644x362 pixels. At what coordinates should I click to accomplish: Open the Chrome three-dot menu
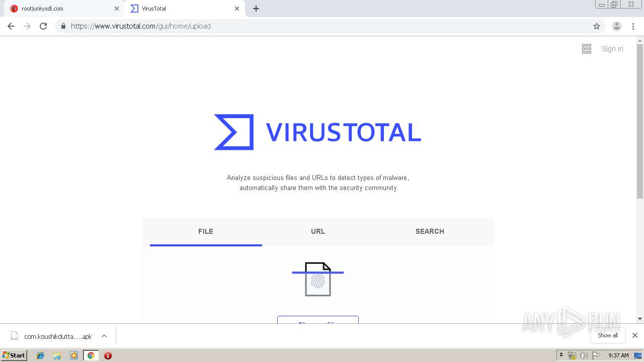click(633, 26)
